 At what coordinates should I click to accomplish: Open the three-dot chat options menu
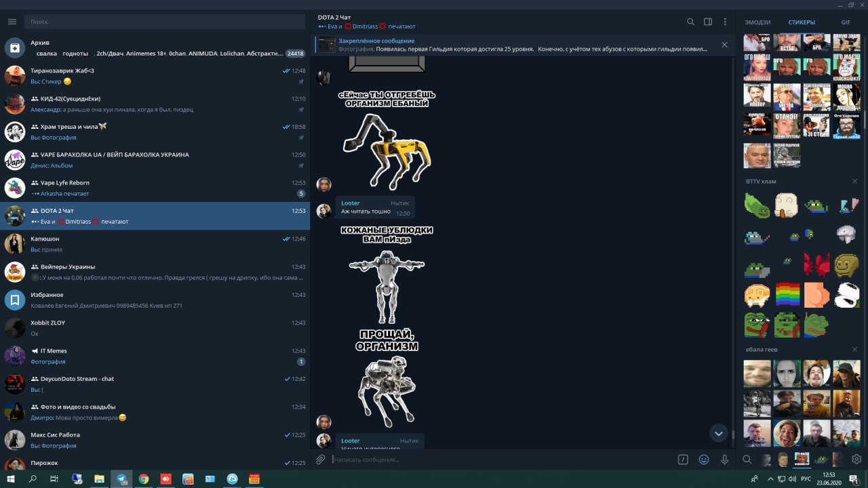tap(726, 22)
